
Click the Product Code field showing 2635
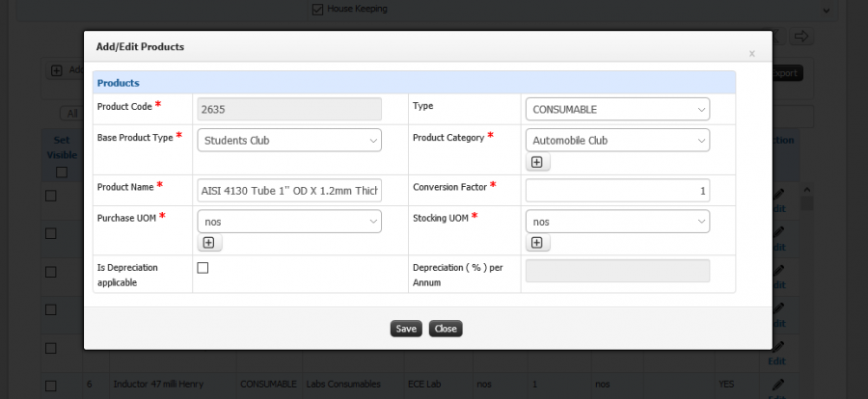coord(289,110)
